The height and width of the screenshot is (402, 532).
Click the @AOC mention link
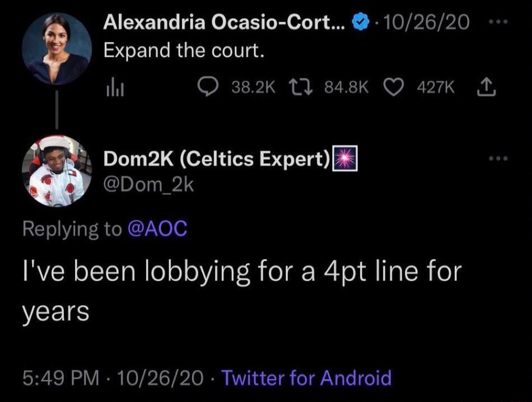[x=158, y=229]
